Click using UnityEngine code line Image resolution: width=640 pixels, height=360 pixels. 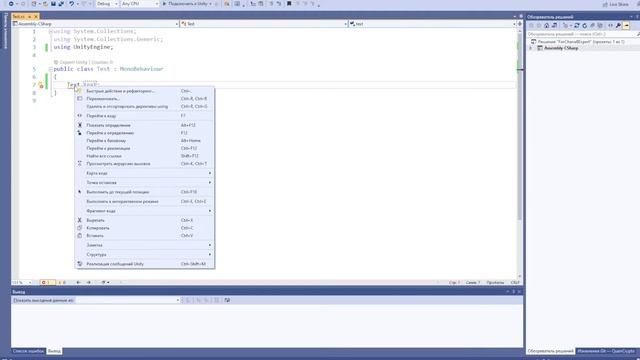(83, 47)
